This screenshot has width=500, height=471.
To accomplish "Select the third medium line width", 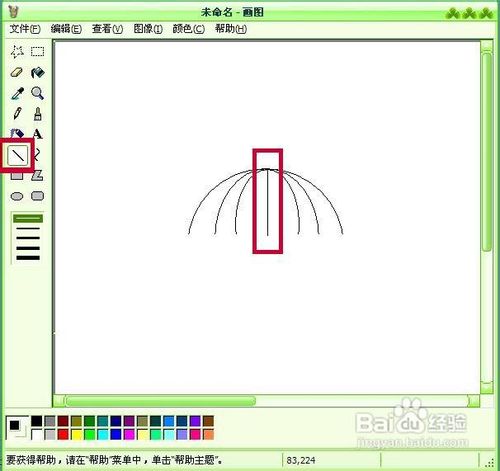I will [28, 238].
